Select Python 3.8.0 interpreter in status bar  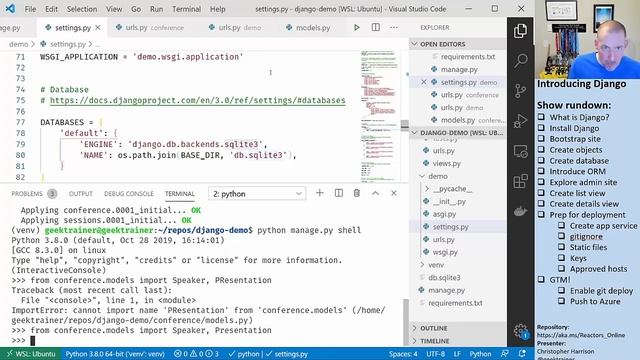[x=115, y=354]
